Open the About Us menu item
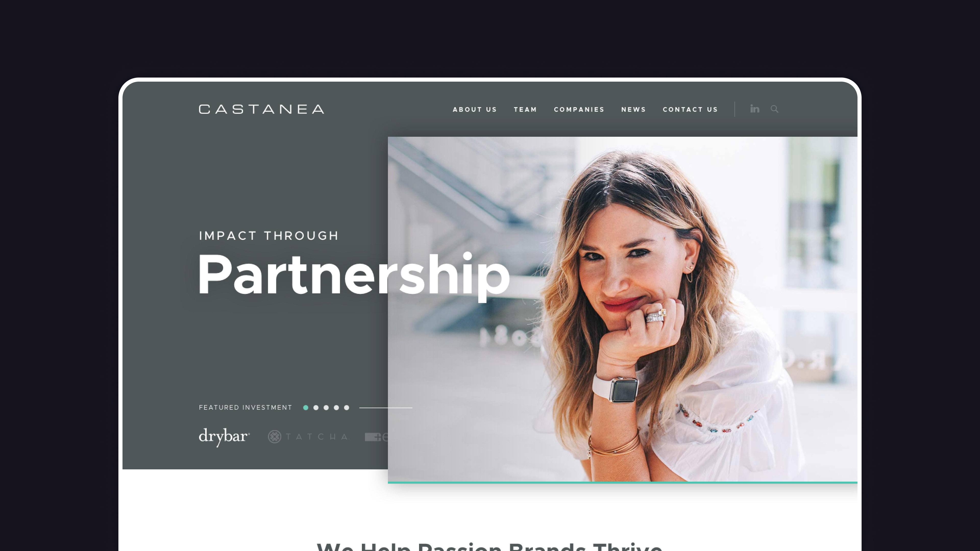 (475, 109)
